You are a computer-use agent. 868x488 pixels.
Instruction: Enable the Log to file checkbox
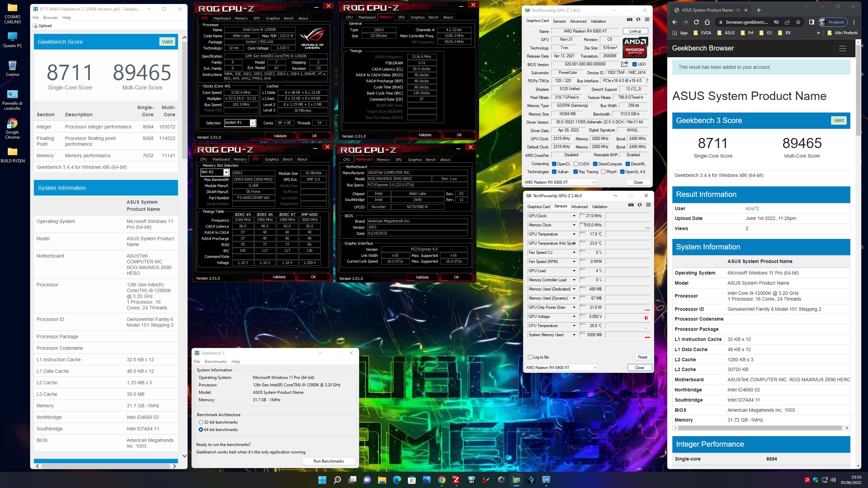pyautogui.click(x=530, y=357)
